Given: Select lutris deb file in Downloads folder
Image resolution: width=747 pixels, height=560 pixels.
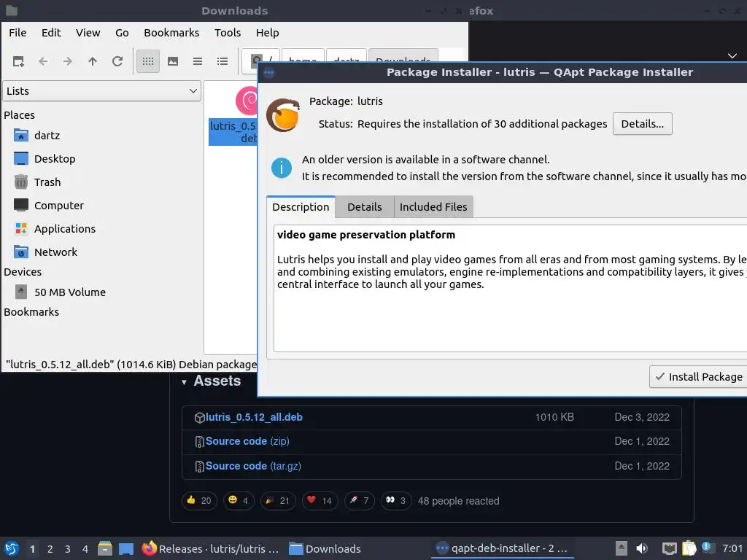Looking at the screenshot, I should pos(233,117).
